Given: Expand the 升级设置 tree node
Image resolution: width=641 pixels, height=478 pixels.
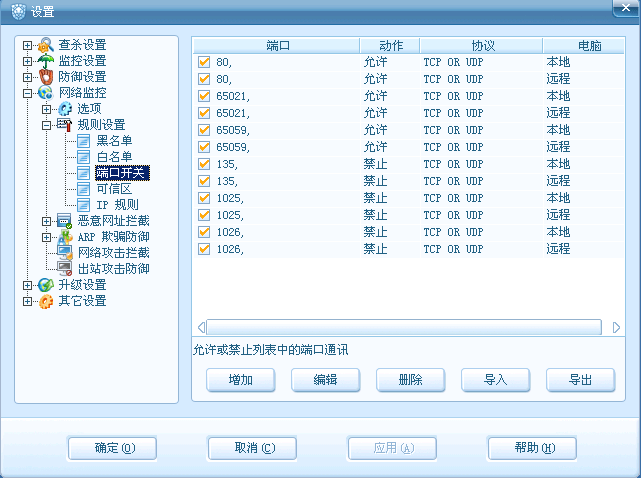Looking at the screenshot, I should [x=27, y=285].
